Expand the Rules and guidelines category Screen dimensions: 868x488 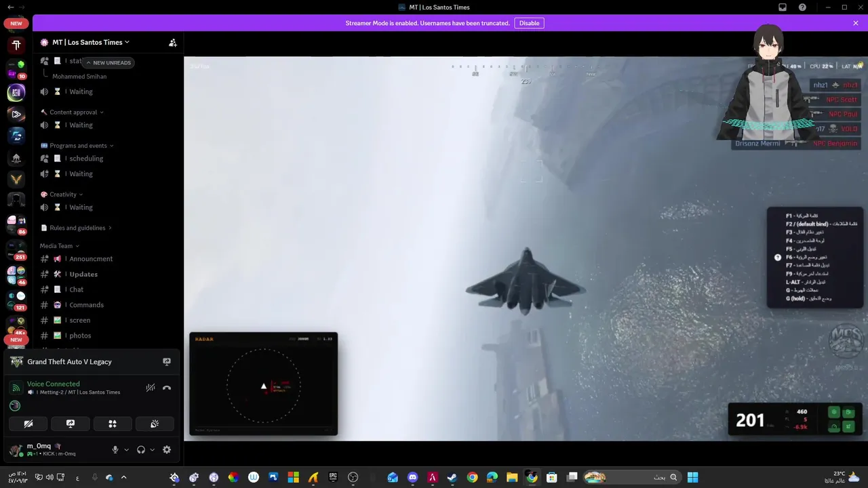[x=77, y=228]
